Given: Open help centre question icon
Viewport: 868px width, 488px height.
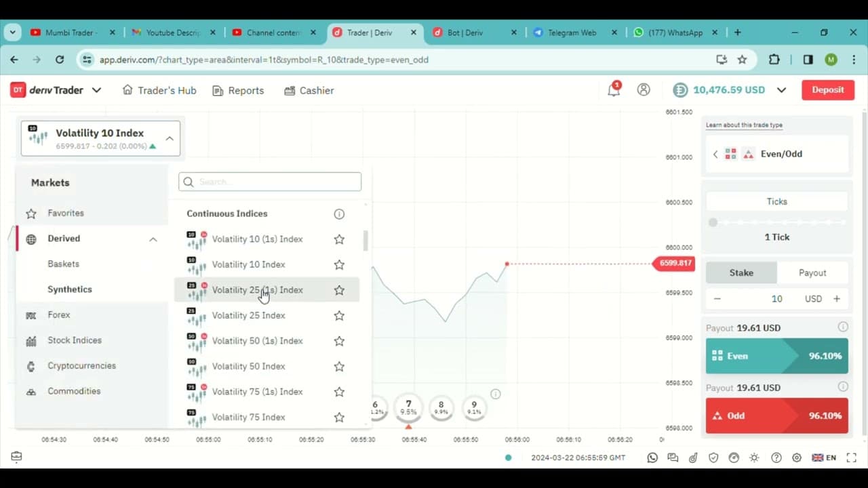Looking at the screenshot, I should point(776,457).
